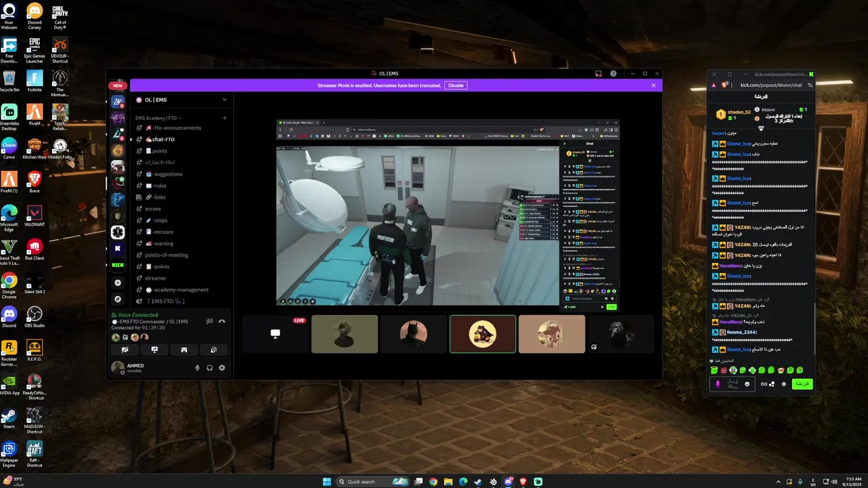868x488 pixels.
Task: Join the EMS FTO voice channel
Action: coord(166,302)
